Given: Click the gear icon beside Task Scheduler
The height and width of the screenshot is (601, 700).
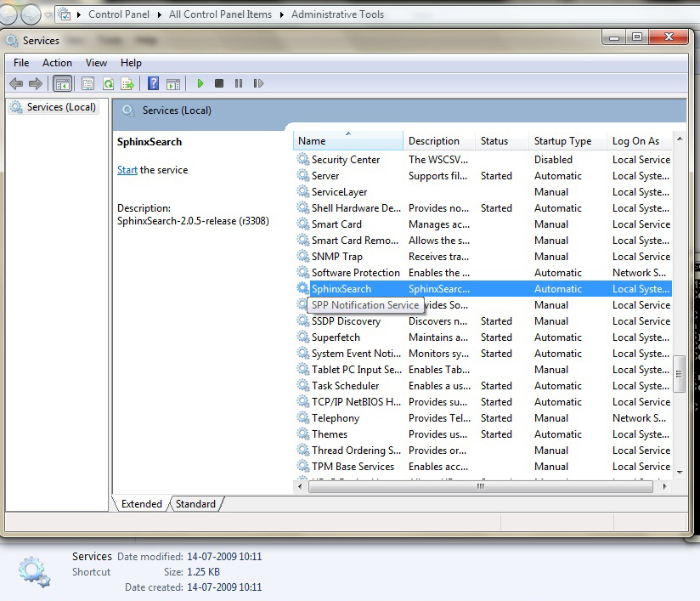Looking at the screenshot, I should pos(303,385).
